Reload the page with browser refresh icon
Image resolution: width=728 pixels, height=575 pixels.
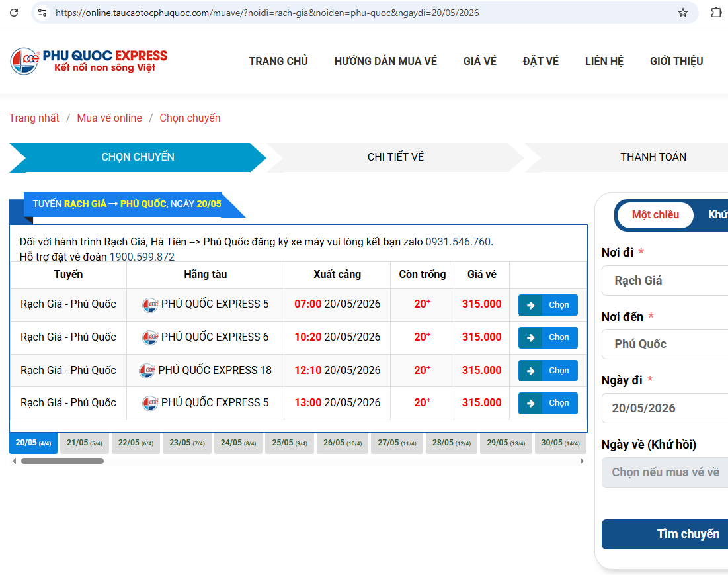pyautogui.click(x=14, y=13)
